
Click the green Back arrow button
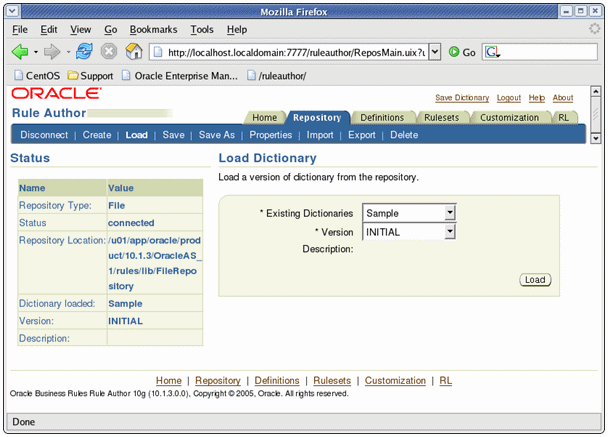point(20,52)
